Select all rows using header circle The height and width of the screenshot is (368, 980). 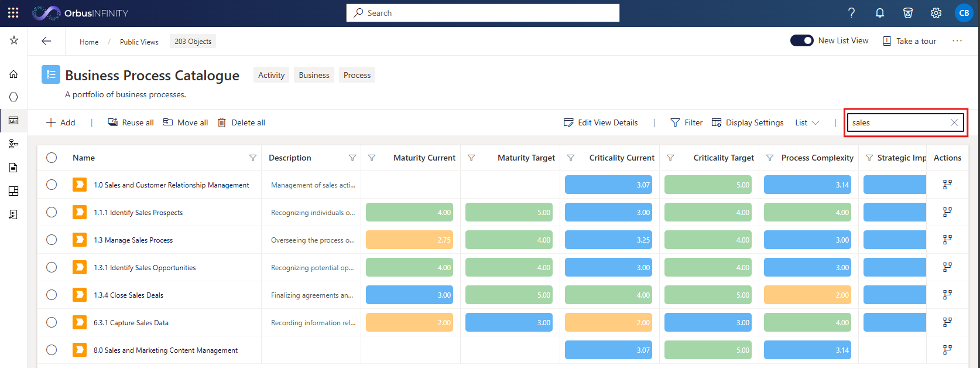[52, 158]
